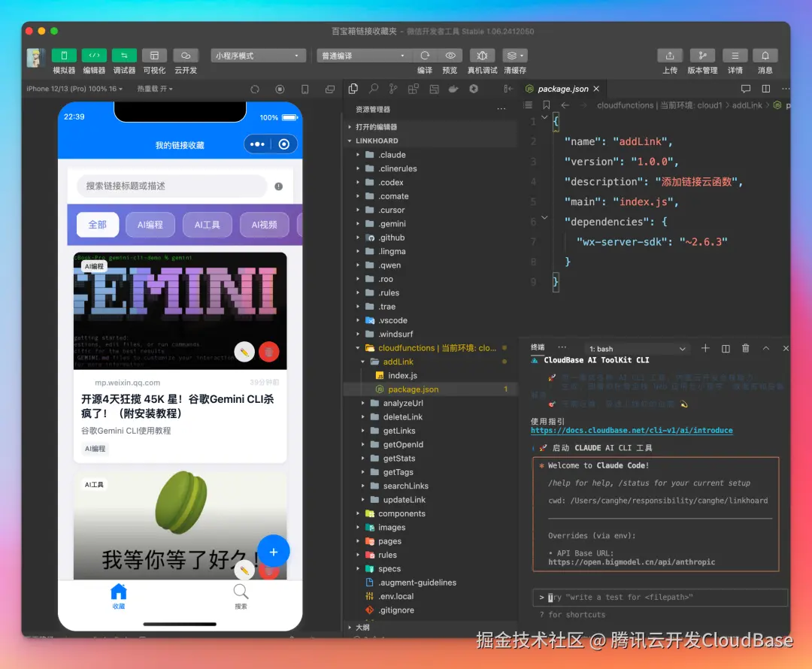812x669 pixels.
Task: Close the package.json editor tab
Action: coord(596,89)
